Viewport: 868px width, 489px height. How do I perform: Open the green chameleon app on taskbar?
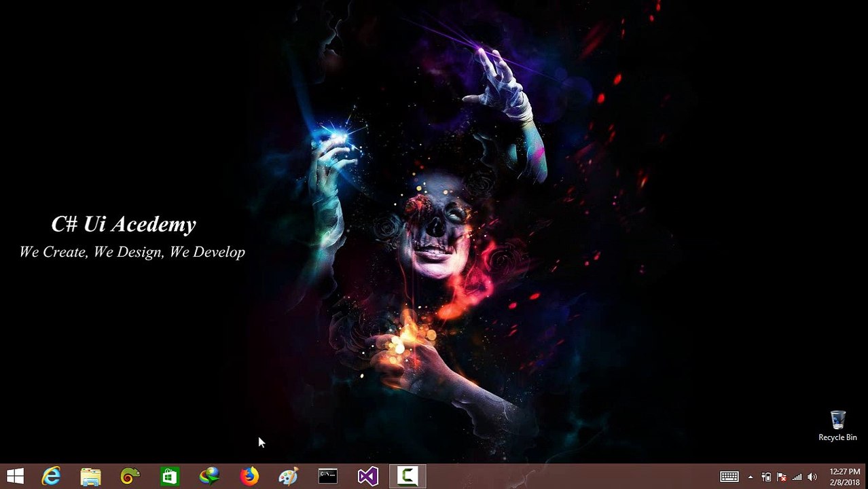(130, 476)
